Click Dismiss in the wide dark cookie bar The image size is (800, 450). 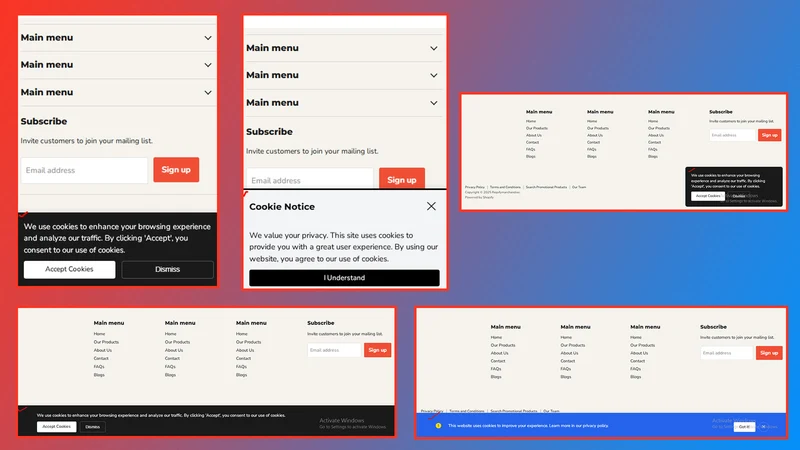[92, 427]
